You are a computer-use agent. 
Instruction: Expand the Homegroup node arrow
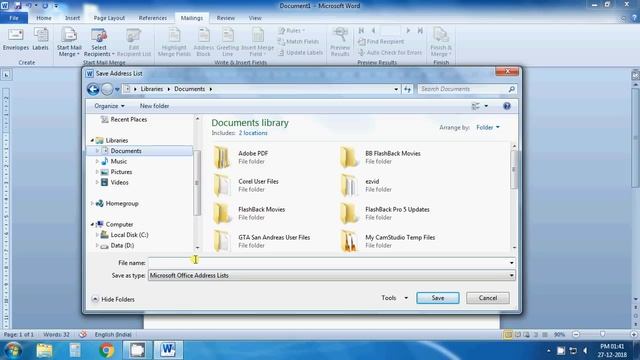click(92, 203)
